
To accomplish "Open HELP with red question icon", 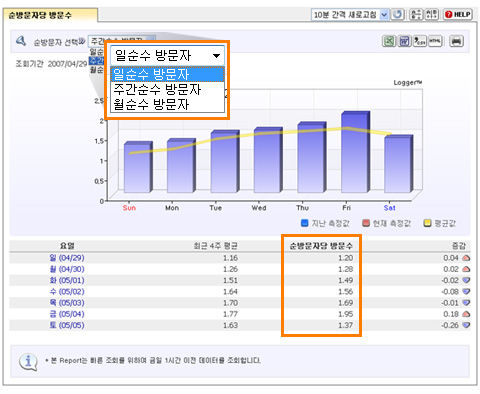I will pos(458,15).
